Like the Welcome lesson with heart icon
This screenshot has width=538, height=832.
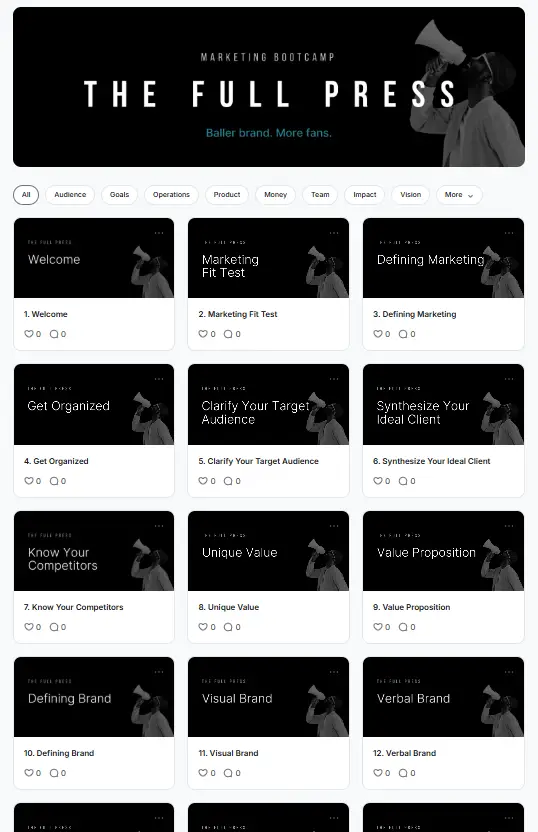pyautogui.click(x=29, y=334)
